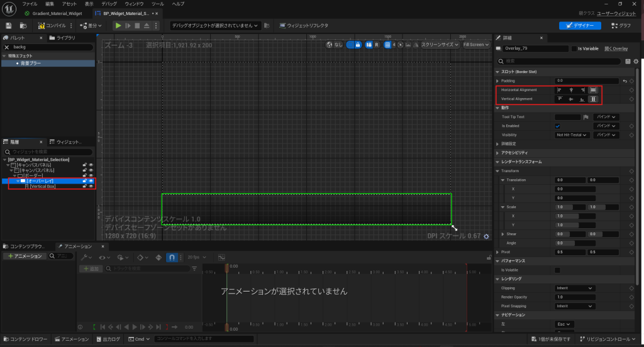Expand the Padding property row

tap(497, 81)
